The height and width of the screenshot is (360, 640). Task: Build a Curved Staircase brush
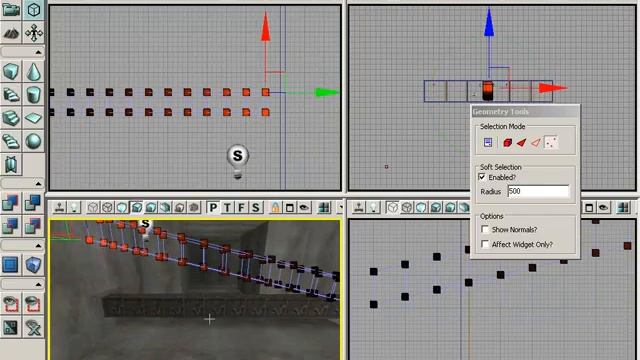pos(11,95)
